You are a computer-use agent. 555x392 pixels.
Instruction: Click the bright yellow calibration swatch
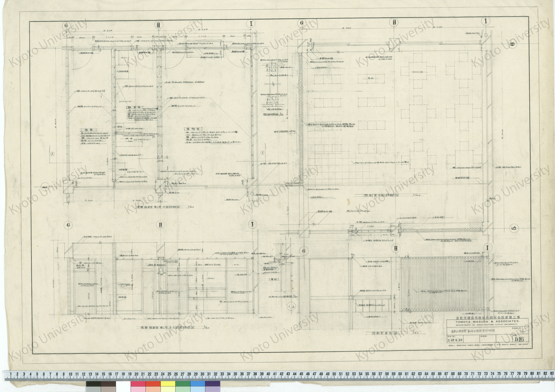[168, 384]
